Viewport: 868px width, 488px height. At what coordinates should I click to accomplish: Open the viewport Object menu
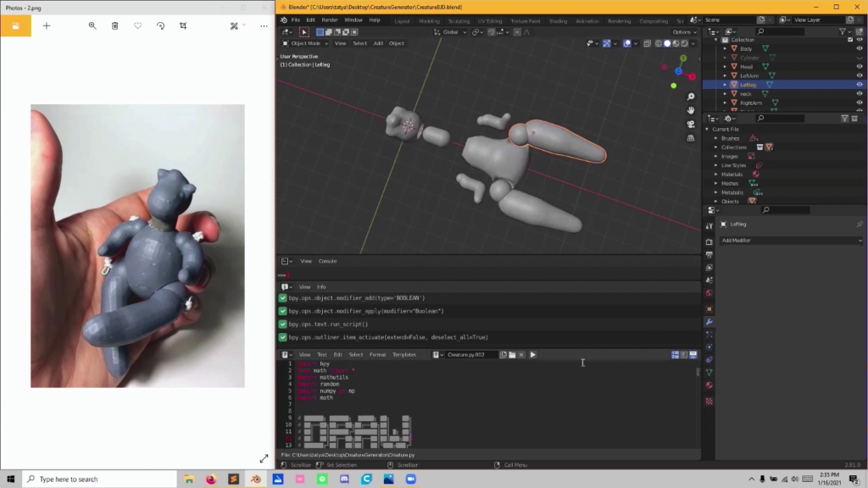tap(397, 43)
